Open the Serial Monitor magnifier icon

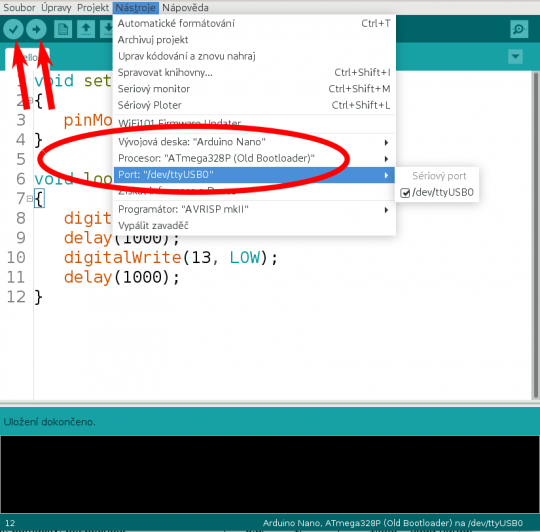point(519,29)
